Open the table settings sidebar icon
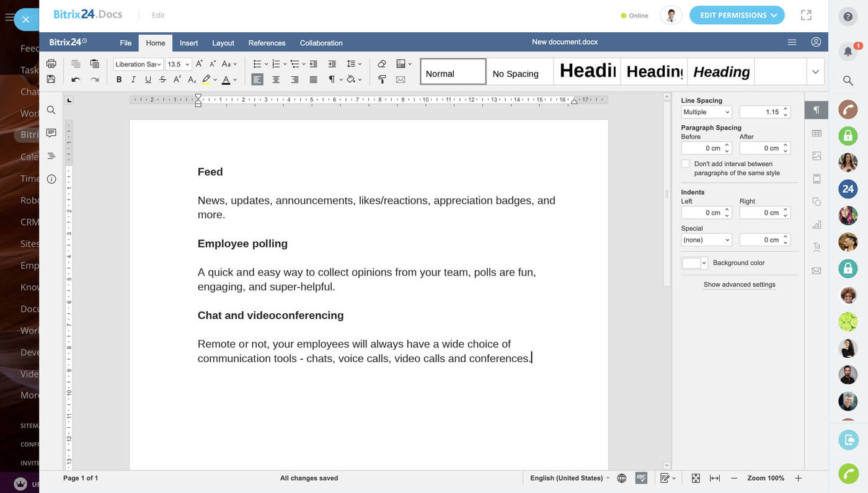 [x=817, y=133]
